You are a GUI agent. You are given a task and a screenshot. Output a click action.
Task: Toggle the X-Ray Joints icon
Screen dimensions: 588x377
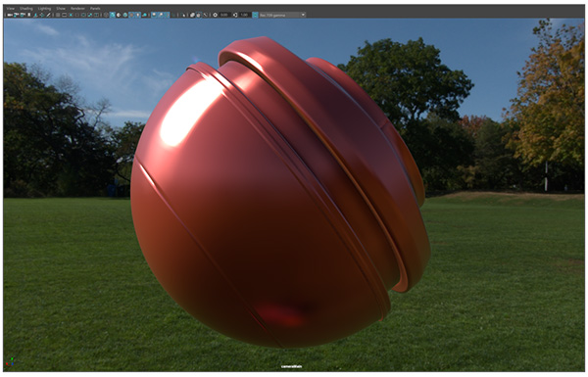point(205,15)
